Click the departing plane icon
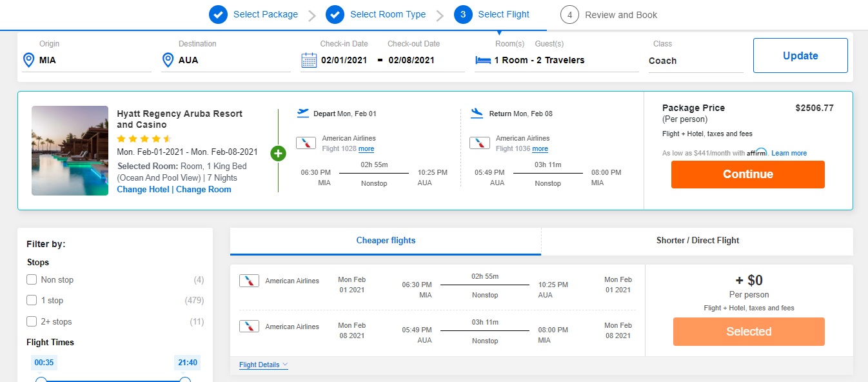 coord(303,113)
